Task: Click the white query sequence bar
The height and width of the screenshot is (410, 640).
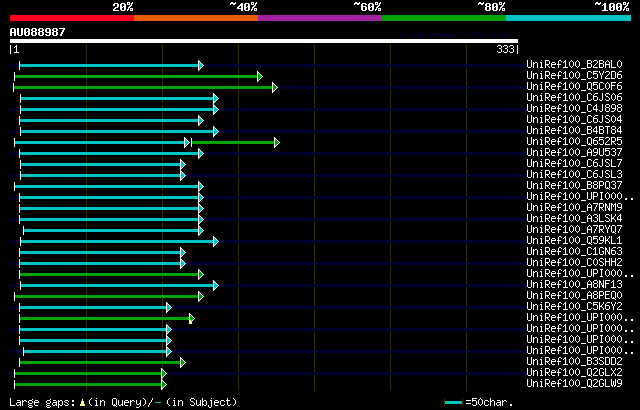Action: [264, 41]
